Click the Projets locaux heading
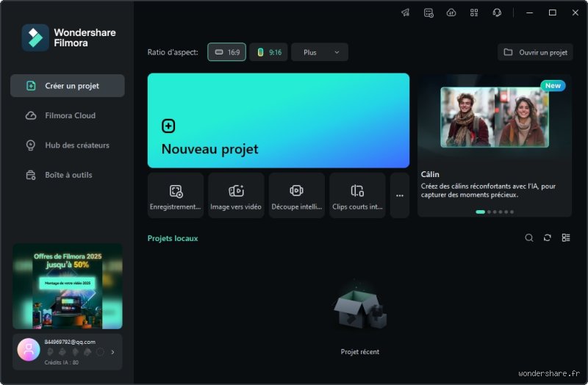Image resolution: width=588 pixels, height=385 pixels. tap(173, 239)
